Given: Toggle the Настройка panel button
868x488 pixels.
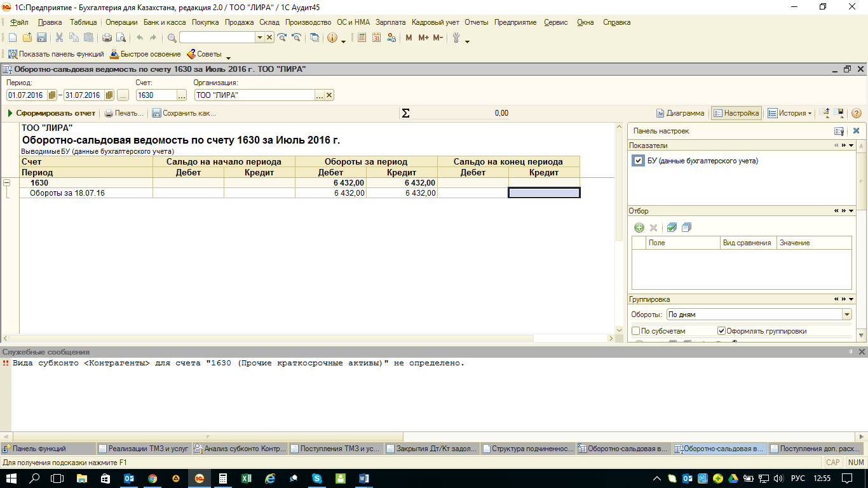Looking at the screenshot, I should 736,113.
